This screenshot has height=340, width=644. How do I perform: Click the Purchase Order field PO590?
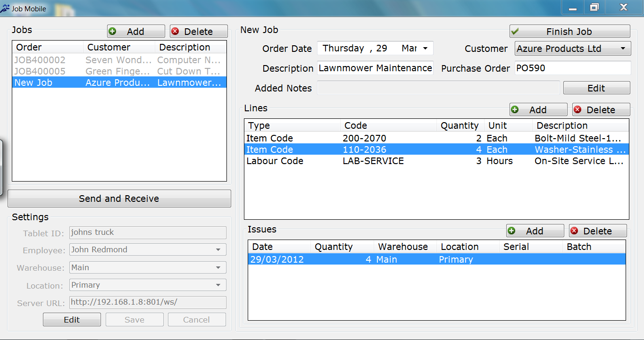pyautogui.click(x=573, y=68)
